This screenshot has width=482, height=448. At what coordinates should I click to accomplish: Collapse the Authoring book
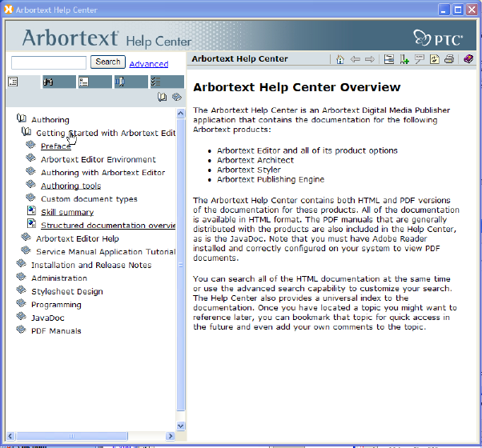tap(22, 118)
